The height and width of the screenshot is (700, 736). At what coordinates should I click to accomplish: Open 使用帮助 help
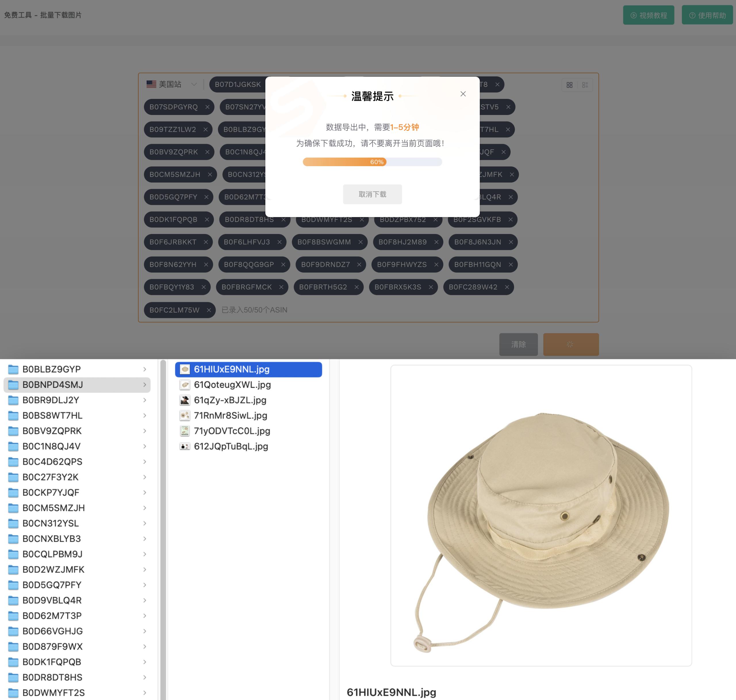[707, 15]
